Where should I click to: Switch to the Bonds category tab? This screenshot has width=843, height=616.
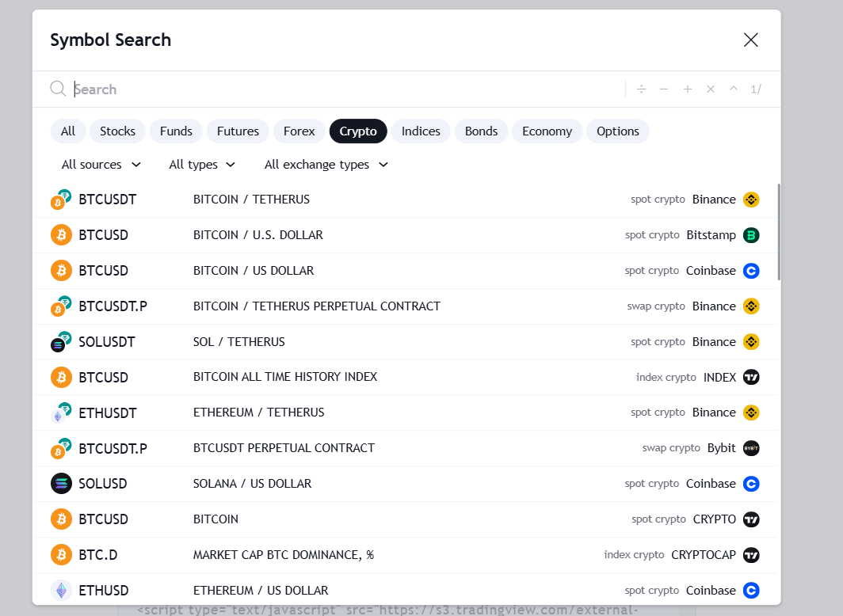click(481, 131)
